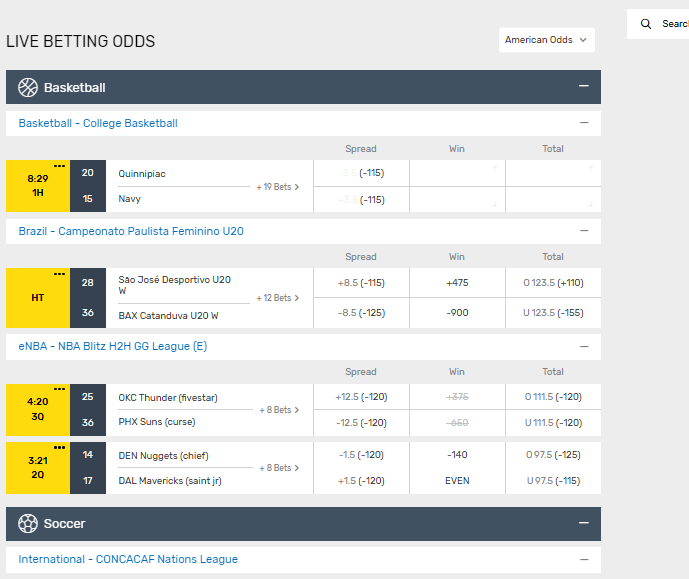689x579 pixels.
Task: Click three-dots icon on São José HT tile
Action: (x=59, y=274)
